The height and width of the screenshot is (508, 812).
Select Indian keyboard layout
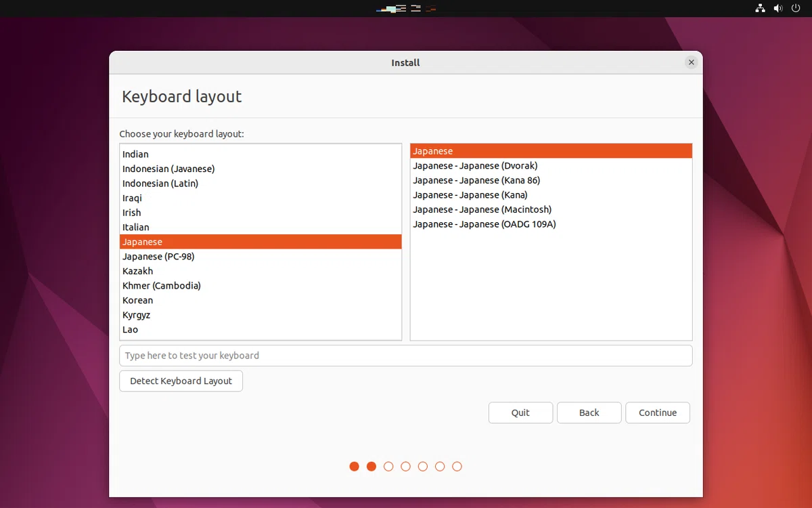(x=261, y=154)
